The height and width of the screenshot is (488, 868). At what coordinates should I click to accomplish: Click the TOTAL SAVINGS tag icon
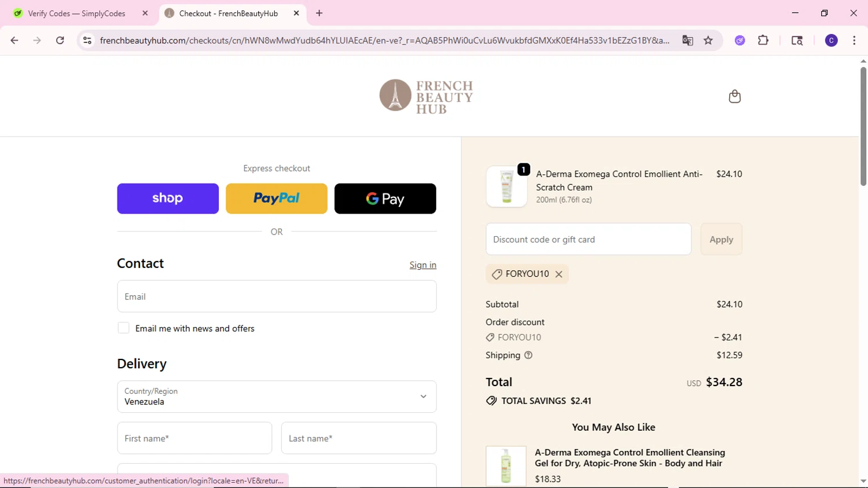[x=491, y=401]
